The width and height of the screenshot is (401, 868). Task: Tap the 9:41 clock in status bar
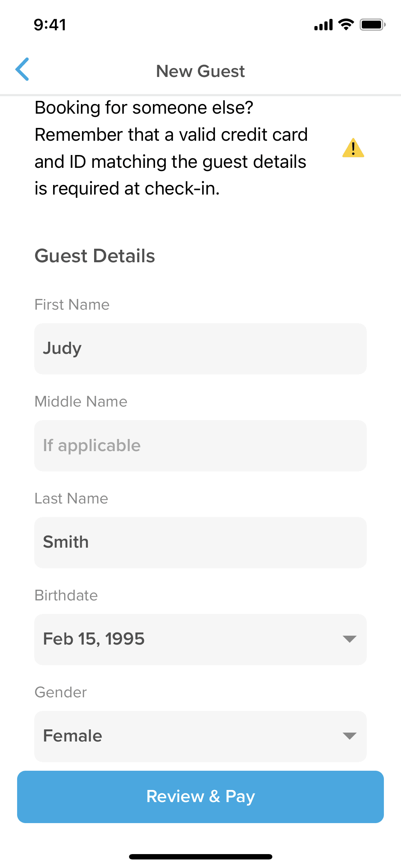[x=50, y=25]
